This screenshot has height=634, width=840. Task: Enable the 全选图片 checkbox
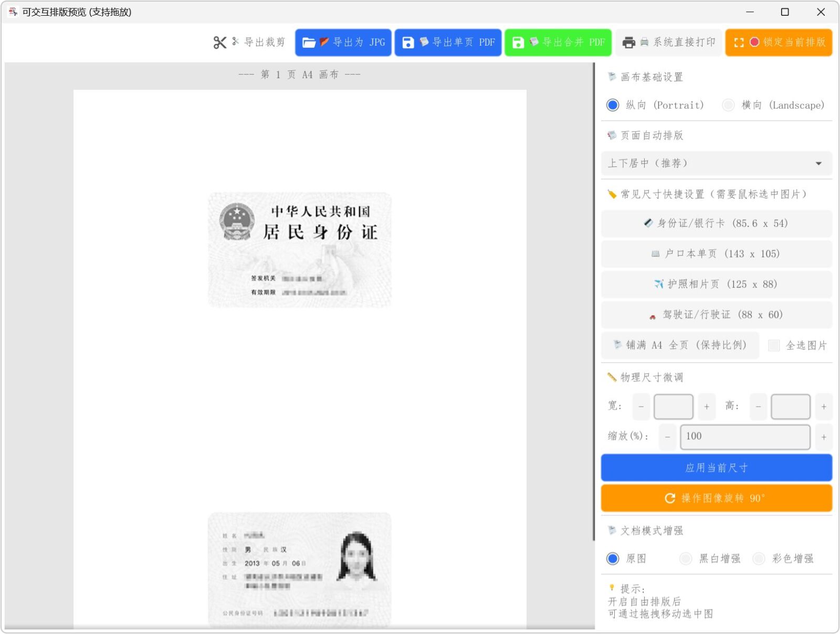click(774, 345)
